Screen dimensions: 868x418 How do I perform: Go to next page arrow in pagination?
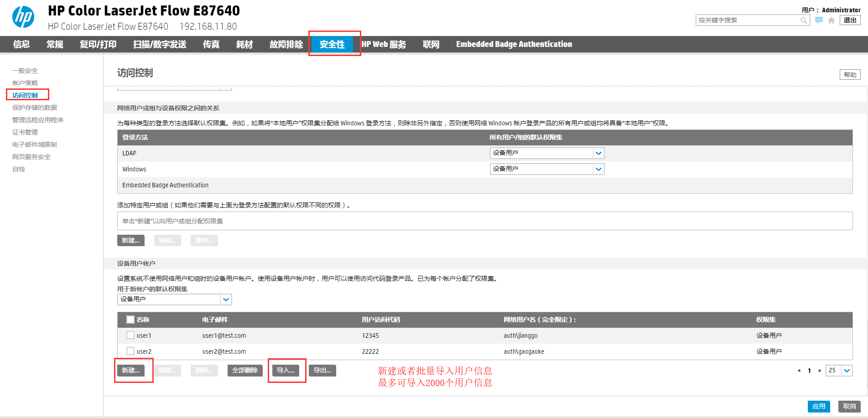tap(820, 371)
